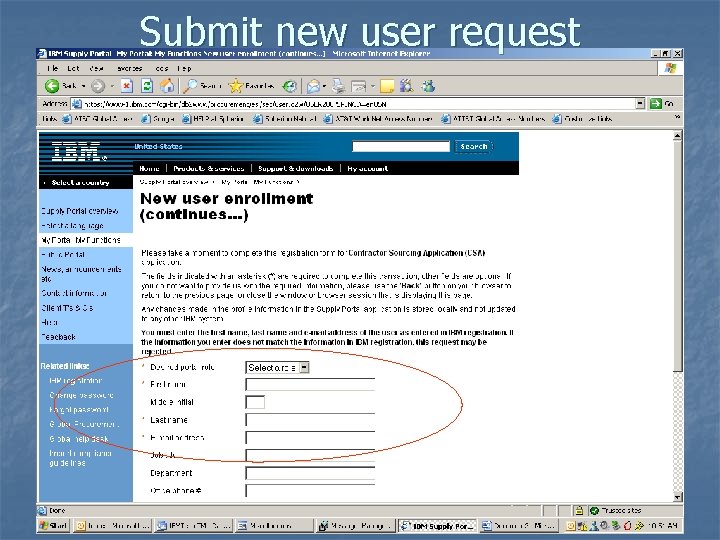The height and width of the screenshot is (540, 720).
Task: Go back with the green Back arrow
Action: [x=52, y=86]
